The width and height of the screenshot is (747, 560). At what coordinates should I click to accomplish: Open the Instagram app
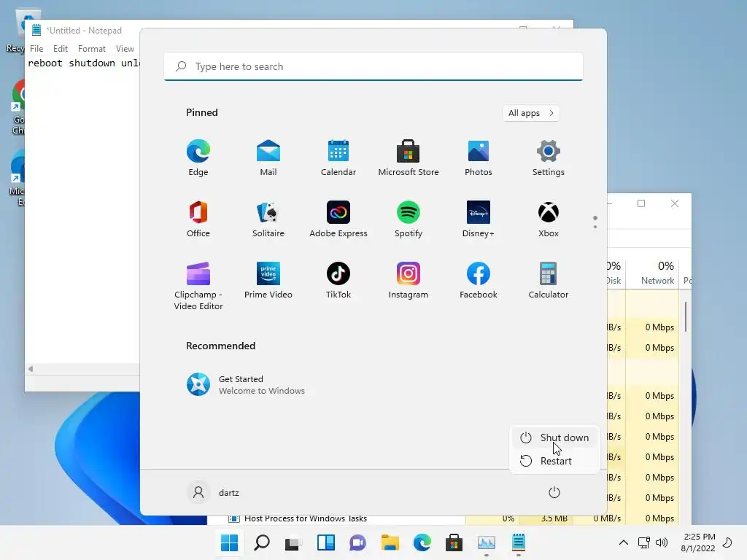point(409,281)
